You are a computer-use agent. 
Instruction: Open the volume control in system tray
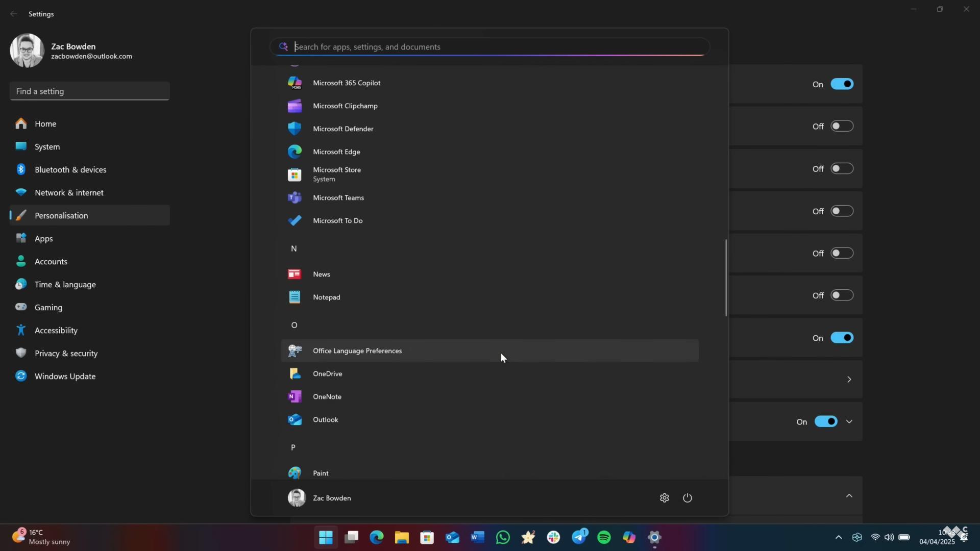point(889,537)
